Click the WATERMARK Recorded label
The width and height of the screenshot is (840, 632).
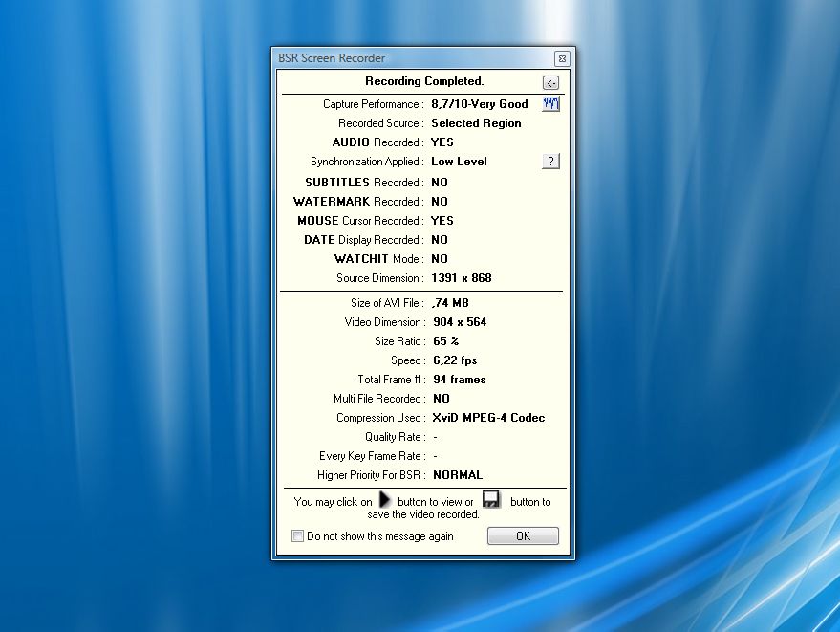pos(358,202)
